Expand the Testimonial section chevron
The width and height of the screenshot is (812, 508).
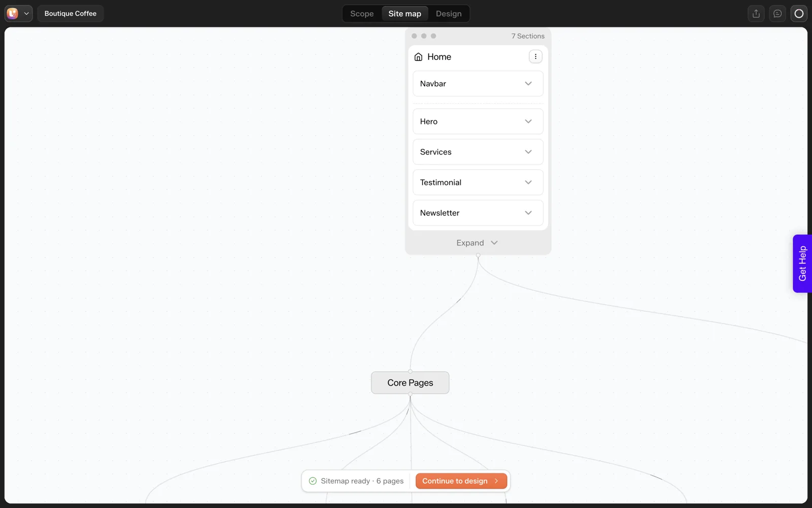tap(528, 182)
